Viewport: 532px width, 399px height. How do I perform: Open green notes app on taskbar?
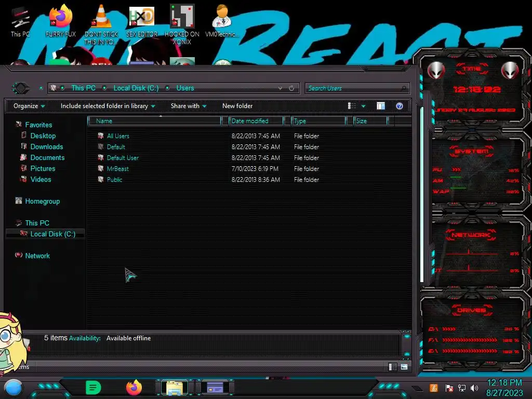[x=94, y=388]
